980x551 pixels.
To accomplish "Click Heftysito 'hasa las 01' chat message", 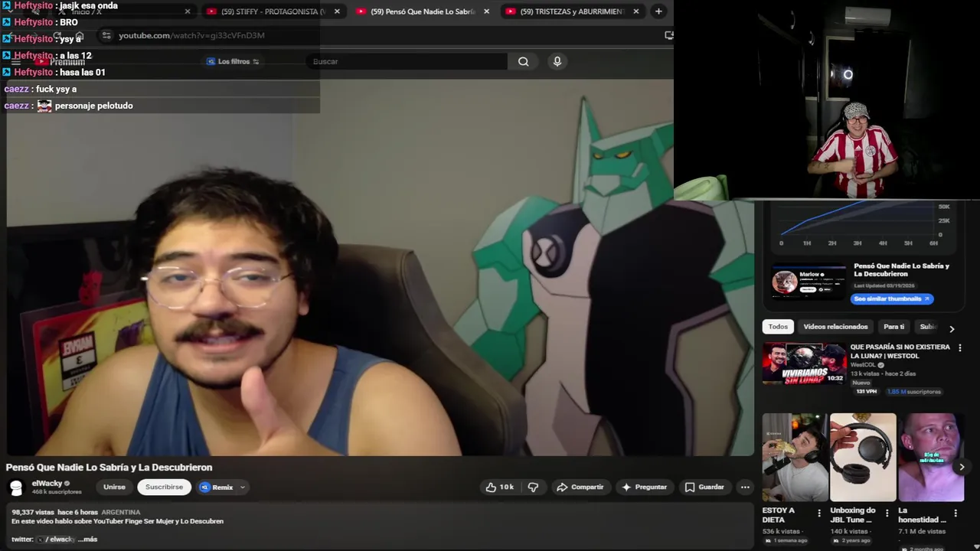I will [x=54, y=72].
